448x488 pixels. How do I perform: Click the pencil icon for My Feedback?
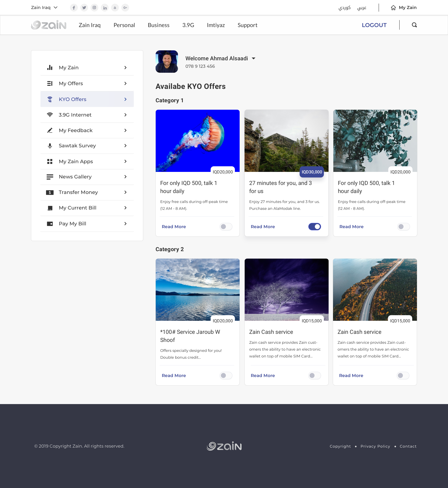tap(50, 130)
